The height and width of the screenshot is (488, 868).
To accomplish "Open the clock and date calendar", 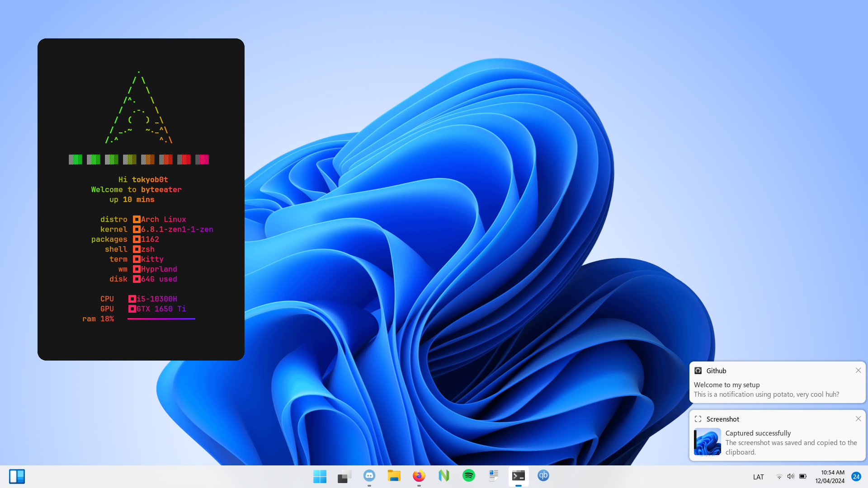I will pos(830,477).
